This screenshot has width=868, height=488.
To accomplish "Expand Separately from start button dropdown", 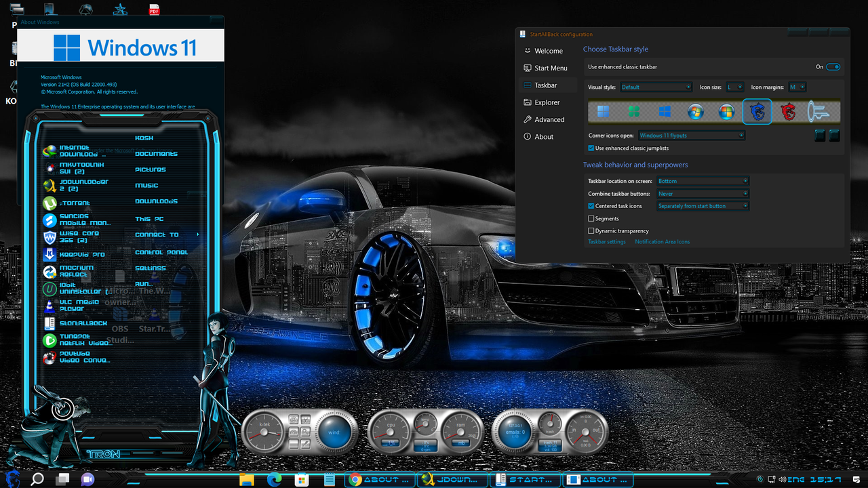I will coord(703,205).
